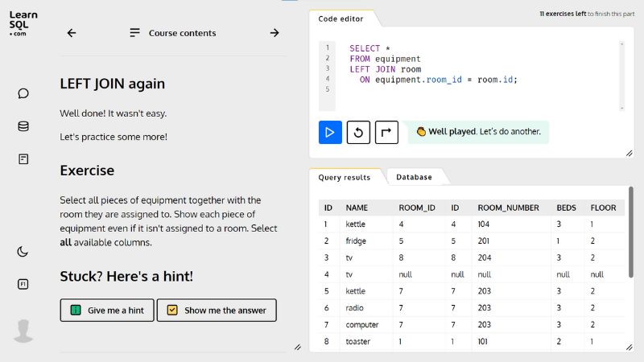Open the discussion chat bubble icon
The height and width of the screenshot is (362, 644).
[23, 93]
